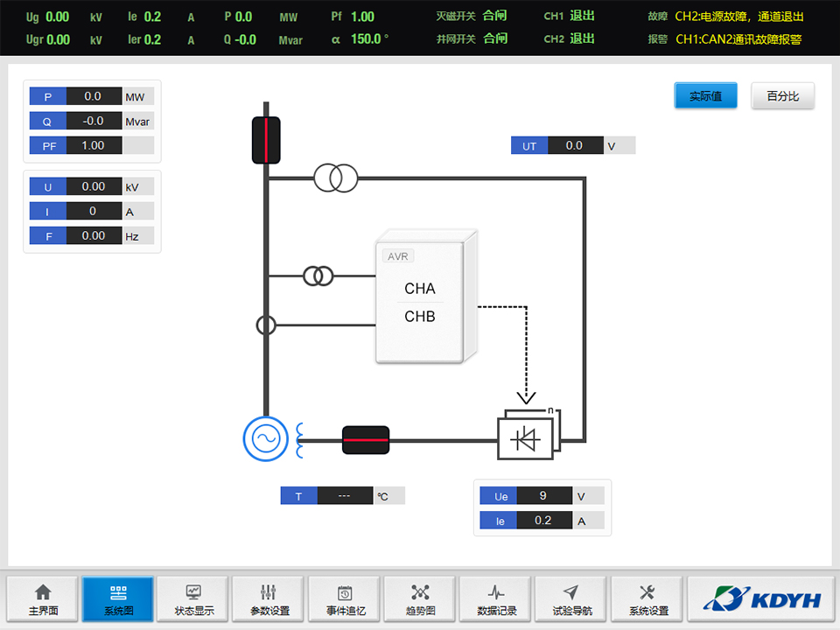Screen dimensions: 840x630
Task: Switch to 状态显示 status display
Action: [x=193, y=598]
